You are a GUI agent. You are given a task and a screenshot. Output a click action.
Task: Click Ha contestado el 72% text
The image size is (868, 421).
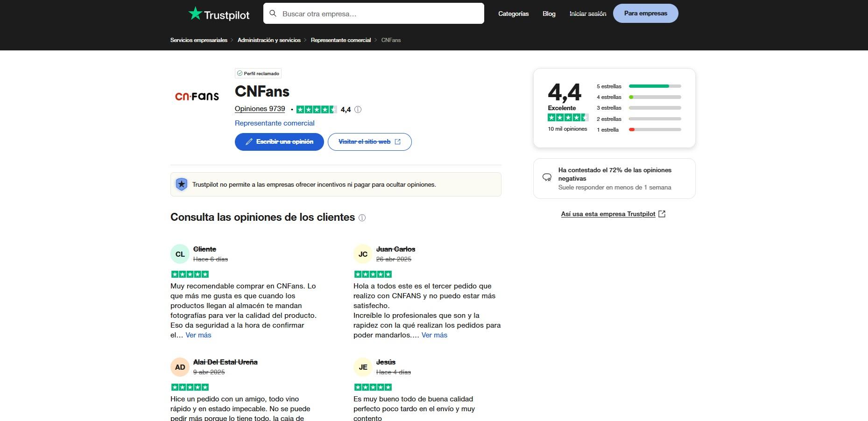(614, 174)
